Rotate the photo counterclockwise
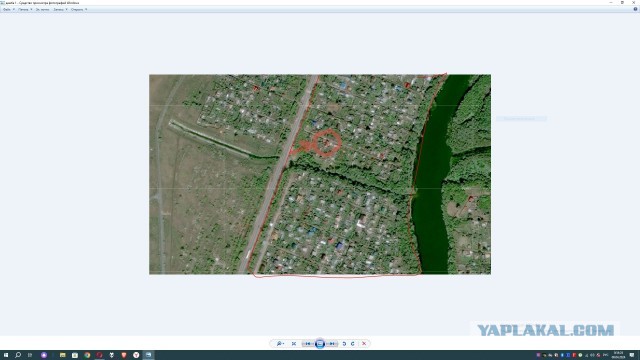Image resolution: width=640 pixels, height=360 pixels. pos(344,344)
